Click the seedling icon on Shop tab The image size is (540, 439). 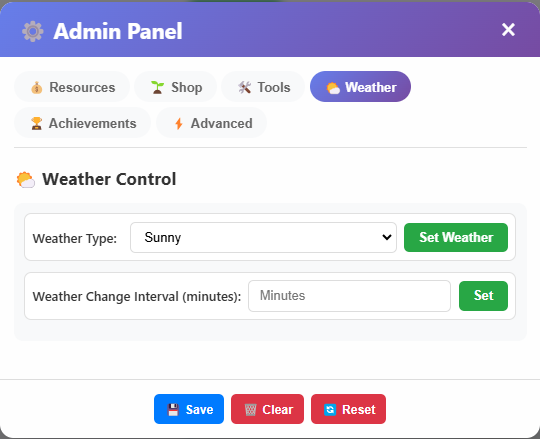tap(157, 87)
